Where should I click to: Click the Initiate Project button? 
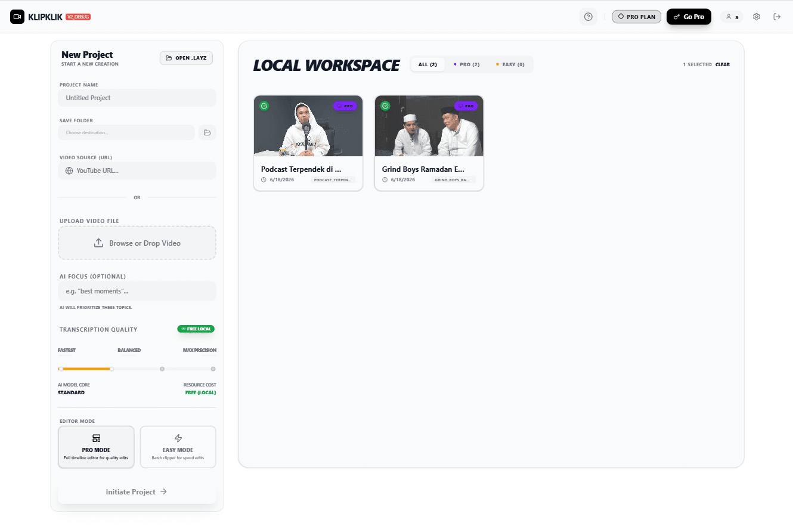[137, 492]
